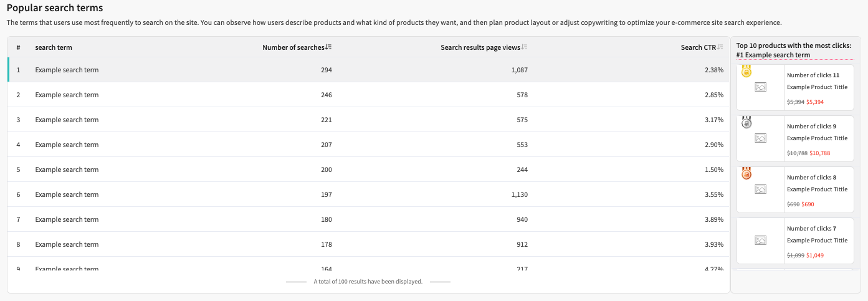Click the '#1 Example search term' heading
The image size is (868, 301).
click(x=773, y=55)
